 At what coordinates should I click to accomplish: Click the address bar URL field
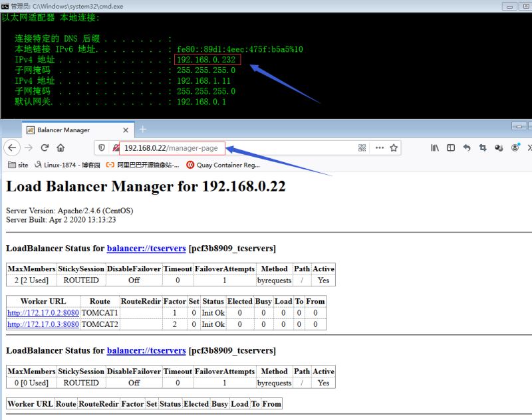coord(266,148)
